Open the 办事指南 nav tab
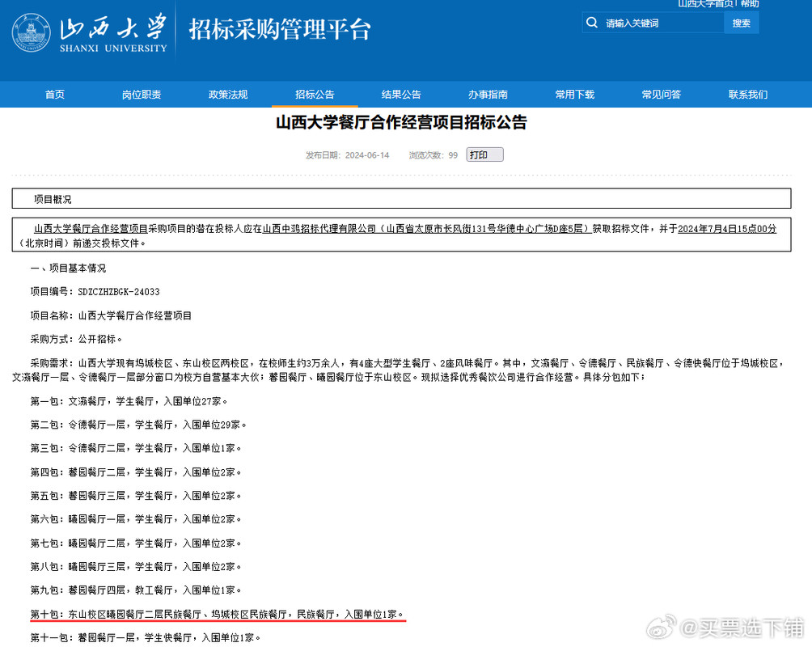Screen dimensions: 812x647 [488, 95]
